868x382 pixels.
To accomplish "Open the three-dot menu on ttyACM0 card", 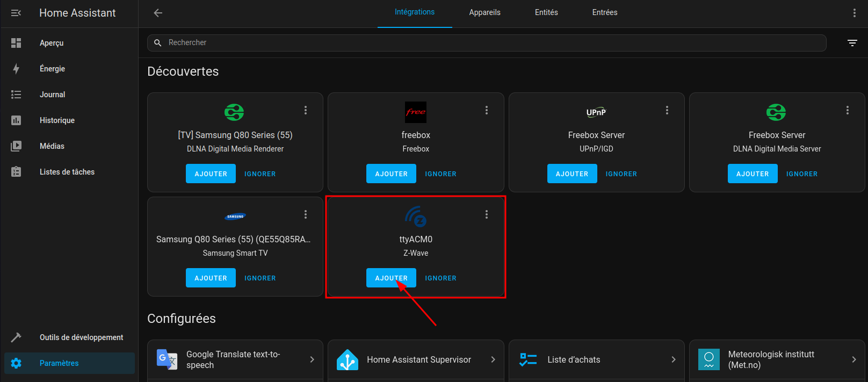I will (487, 214).
